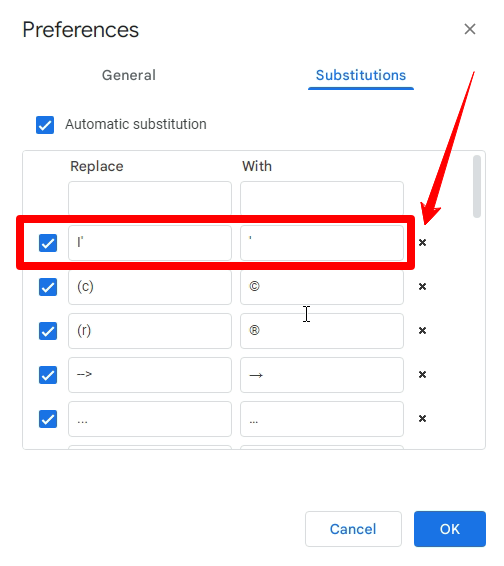Confirm preferences with OK button
The height and width of the screenshot is (566, 504).
point(450,529)
